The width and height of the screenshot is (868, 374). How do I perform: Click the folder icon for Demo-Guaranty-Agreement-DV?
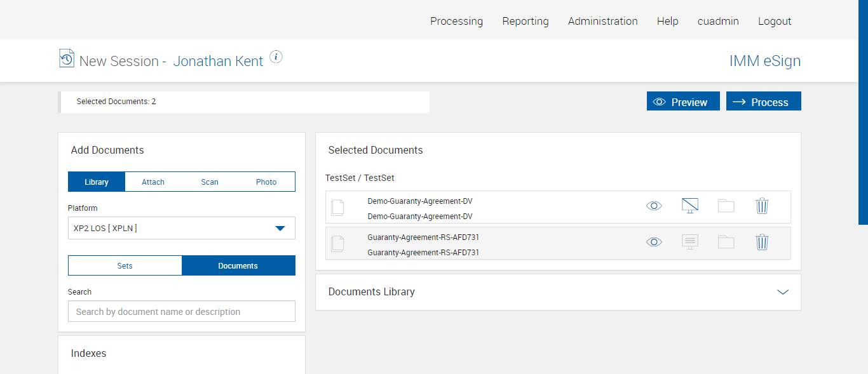(726, 206)
